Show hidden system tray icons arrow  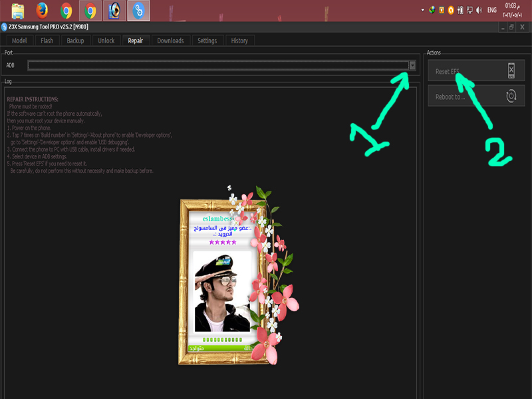(x=423, y=10)
